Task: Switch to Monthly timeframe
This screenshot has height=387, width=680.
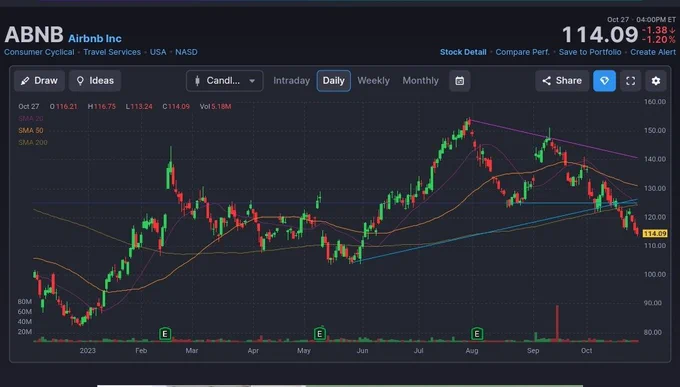Action: pos(420,81)
